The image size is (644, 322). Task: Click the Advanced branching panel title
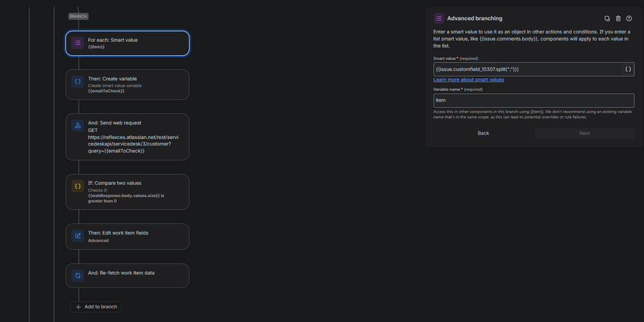click(474, 19)
